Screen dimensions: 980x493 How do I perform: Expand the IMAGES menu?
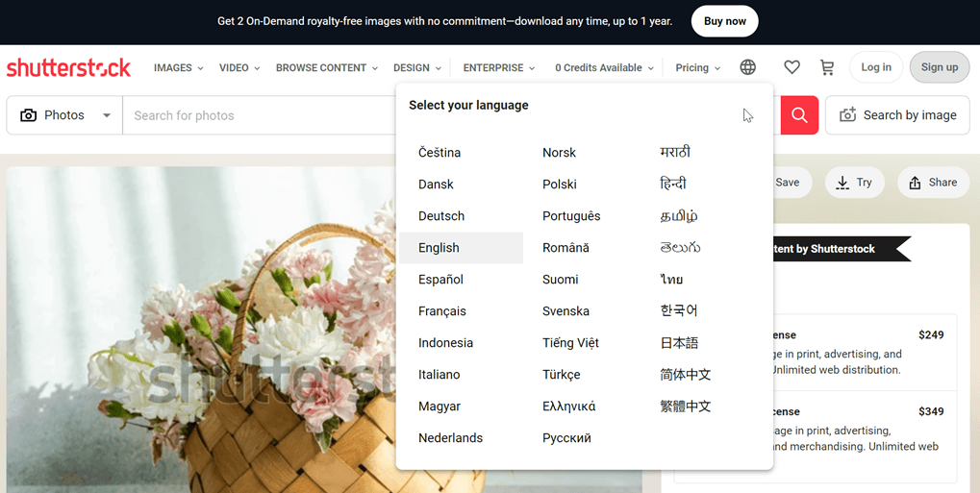click(x=179, y=67)
